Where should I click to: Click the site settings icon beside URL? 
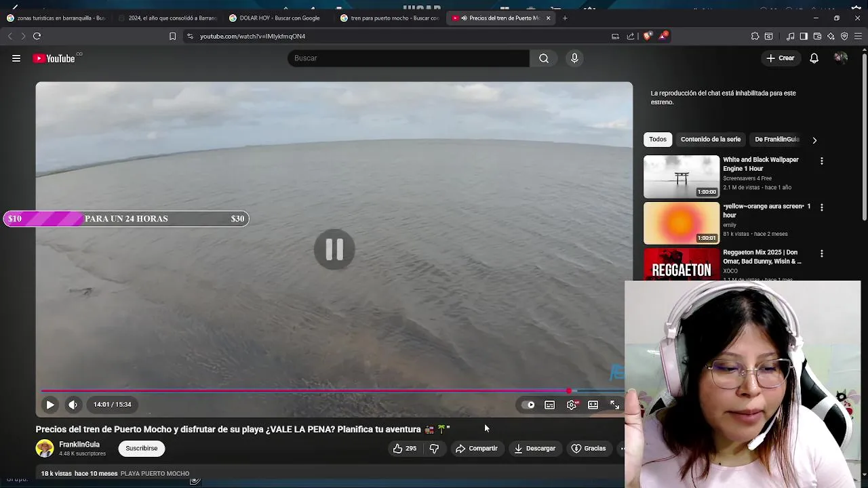point(190,36)
